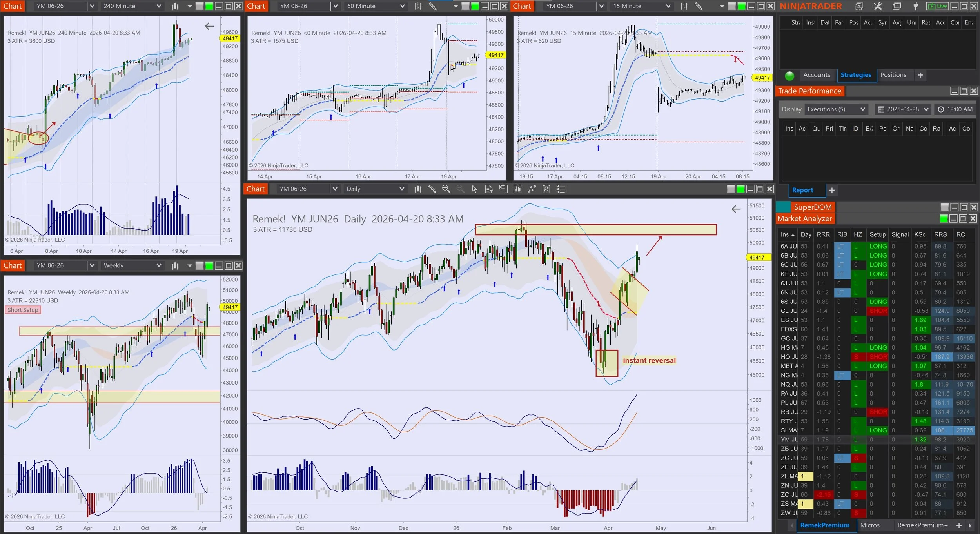This screenshot has width=980, height=534.
Task: Switch to the Positions tab
Action: pyautogui.click(x=893, y=75)
